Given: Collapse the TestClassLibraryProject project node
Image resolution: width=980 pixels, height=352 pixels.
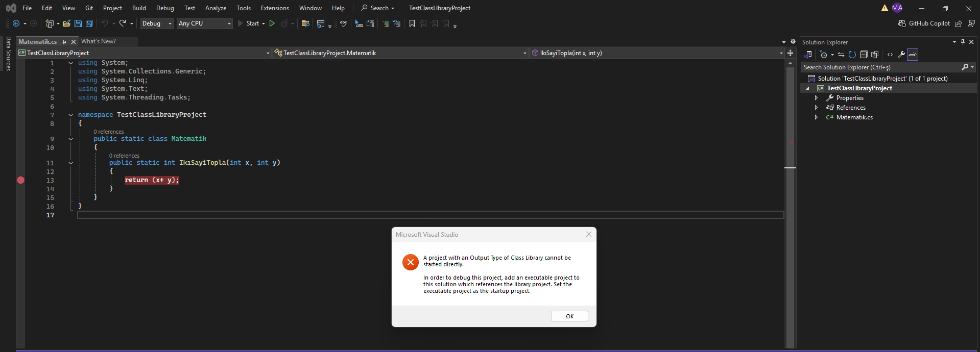Looking at the screenshot, I should pos(807,88).
